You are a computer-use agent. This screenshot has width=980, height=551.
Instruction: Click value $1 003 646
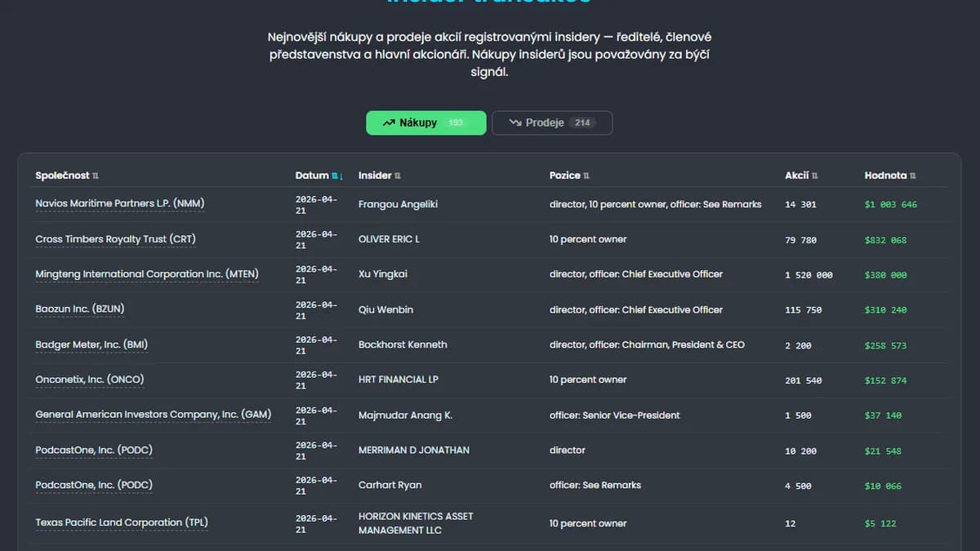pyautogui.click(x=891, y=204)
